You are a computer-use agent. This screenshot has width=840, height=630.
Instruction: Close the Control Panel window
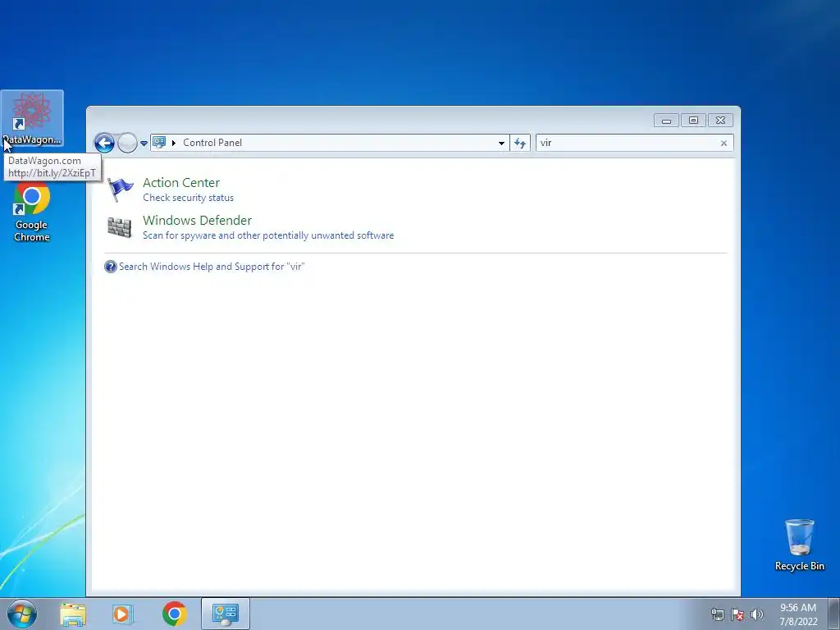(720, 121)
